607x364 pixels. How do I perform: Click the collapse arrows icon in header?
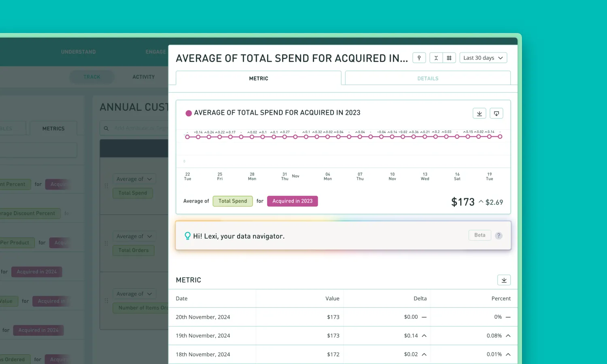click(436, 58)
